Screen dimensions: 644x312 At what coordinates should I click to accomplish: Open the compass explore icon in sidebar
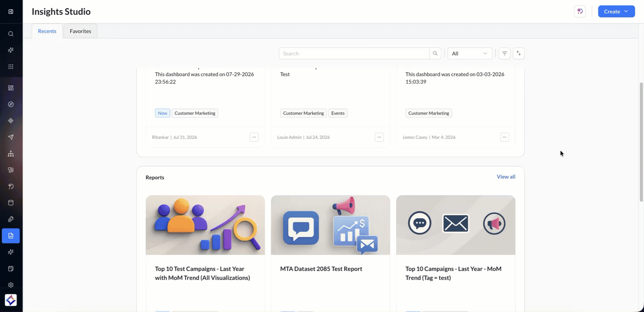click(11, 104)
